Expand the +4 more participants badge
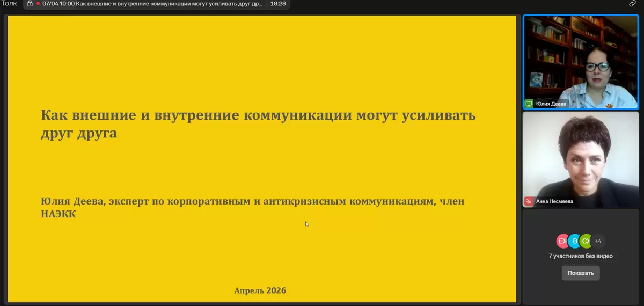The image size is (644, 306). click(598, 241)
